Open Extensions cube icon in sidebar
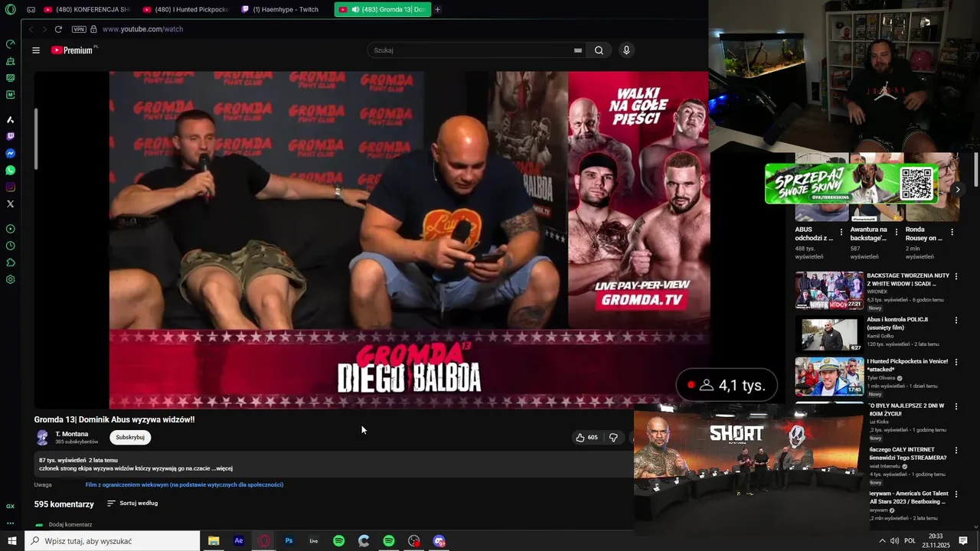The width and height of the screenshot is (980, 551). pos(10,262)
